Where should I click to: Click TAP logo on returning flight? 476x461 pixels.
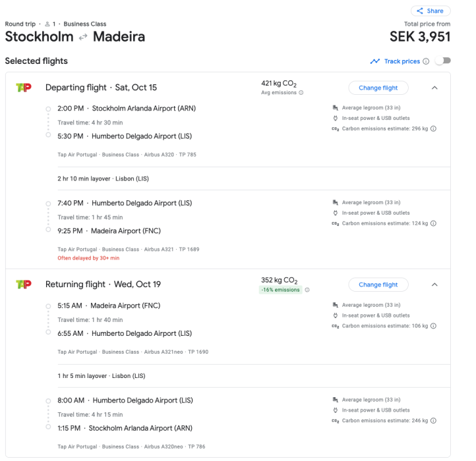tap(23, 285)
